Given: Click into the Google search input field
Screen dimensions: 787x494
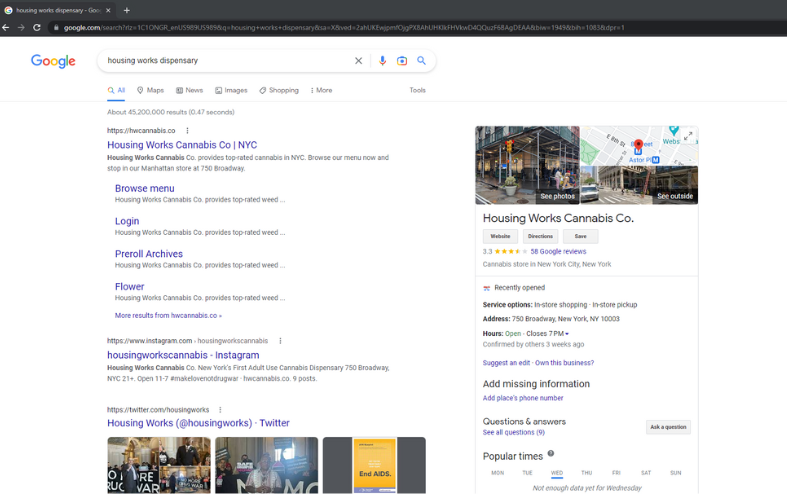Looking at the screenshot, I should click(x=226, y=61).
